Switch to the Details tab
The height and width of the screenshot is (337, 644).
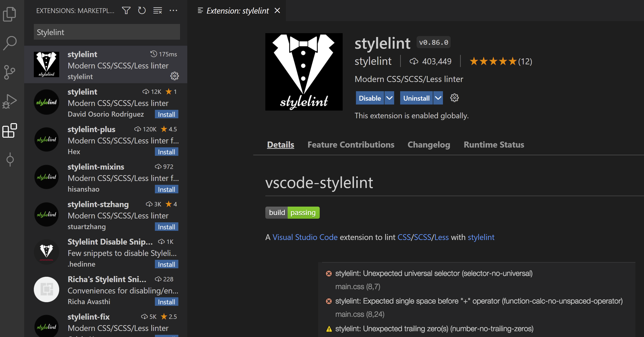point(281,144)
